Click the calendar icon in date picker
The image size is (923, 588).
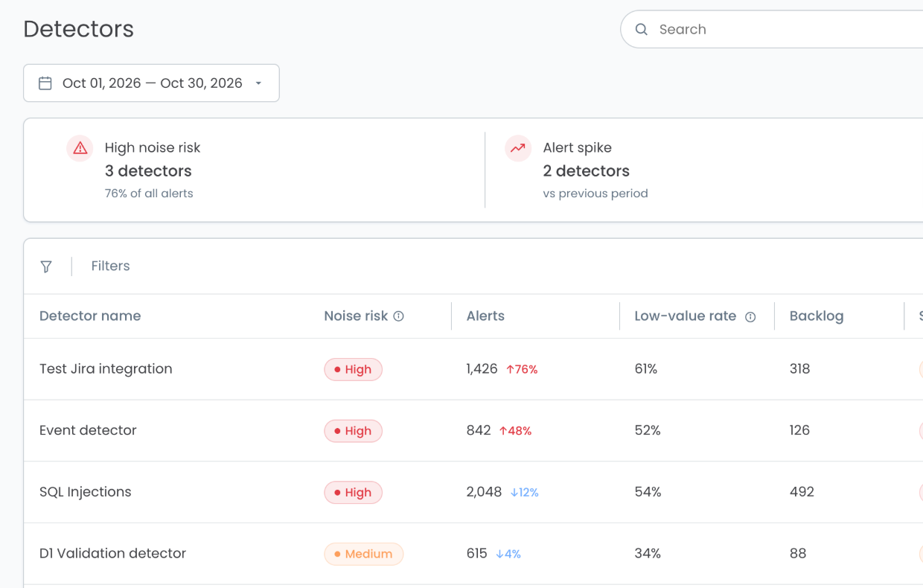coord(45,83)
